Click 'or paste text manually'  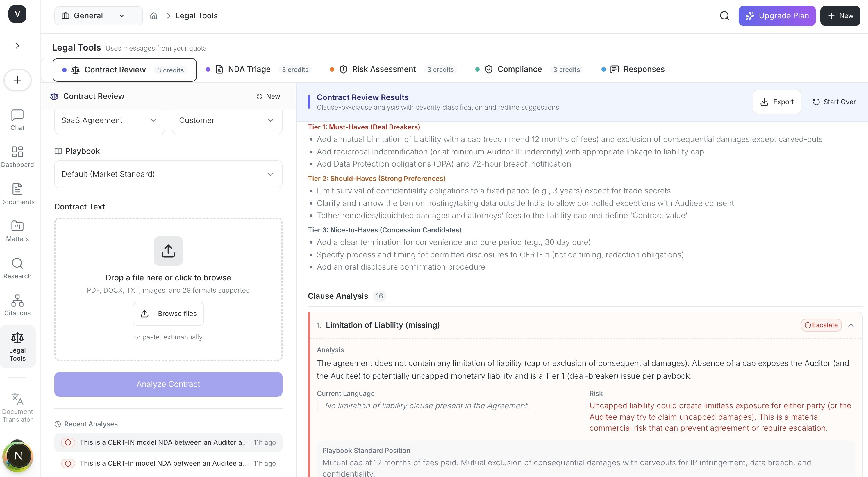click(x=169, y=337)
